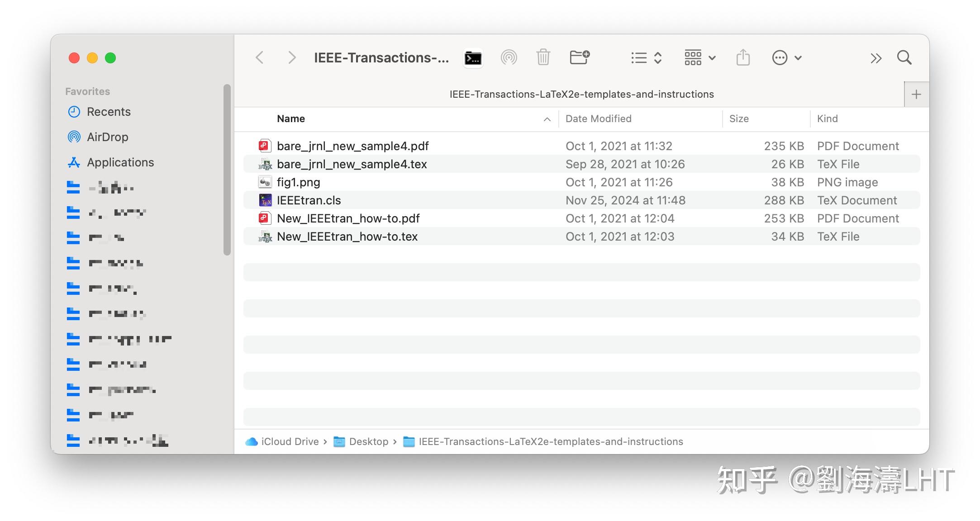980x521 pixels.
Task: Click the sidebar vertical scrollbar
Action: tap(227, 170)
